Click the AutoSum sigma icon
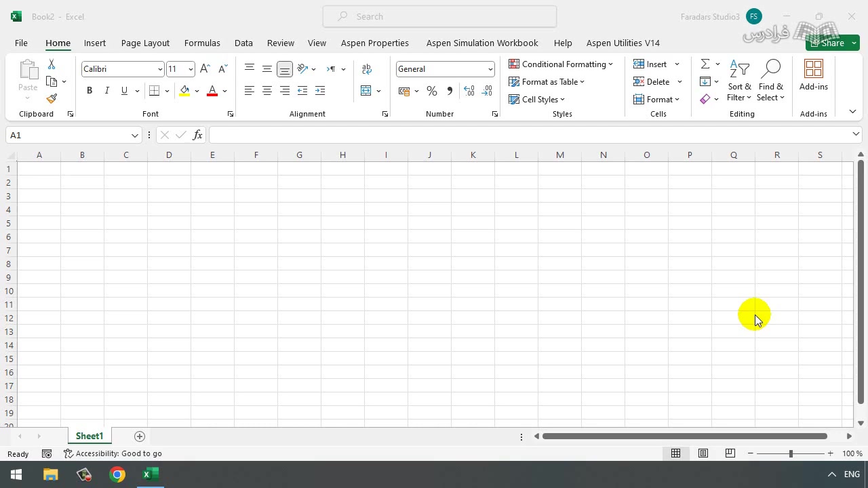Viewport: 868px width, 488px height. pyautogui.click(x=705, y=64)
